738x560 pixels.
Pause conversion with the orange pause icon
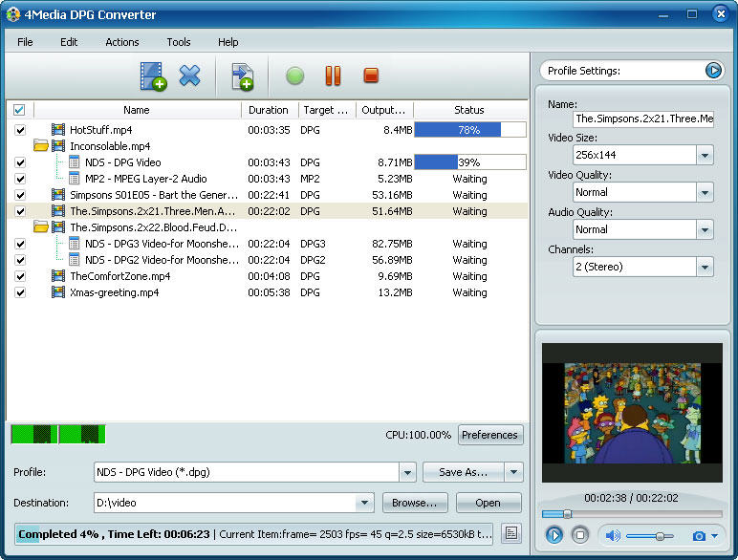(x=333, y=75)
